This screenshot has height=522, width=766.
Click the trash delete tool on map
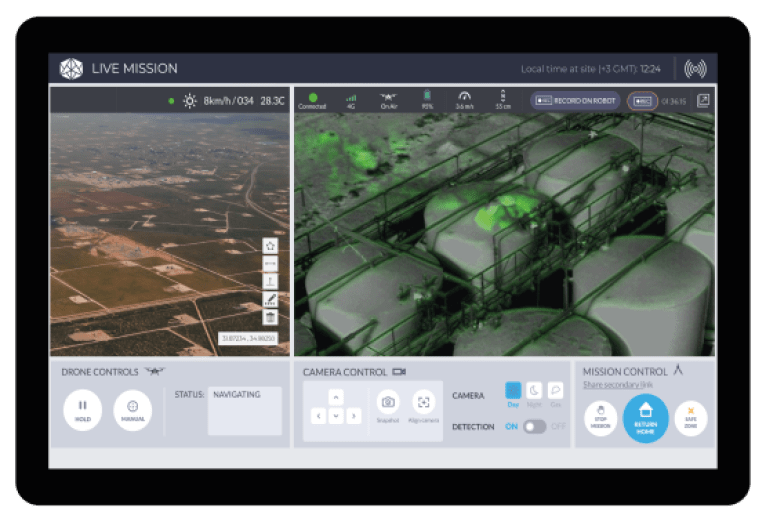pyautogui.click(x=270, y=317)
